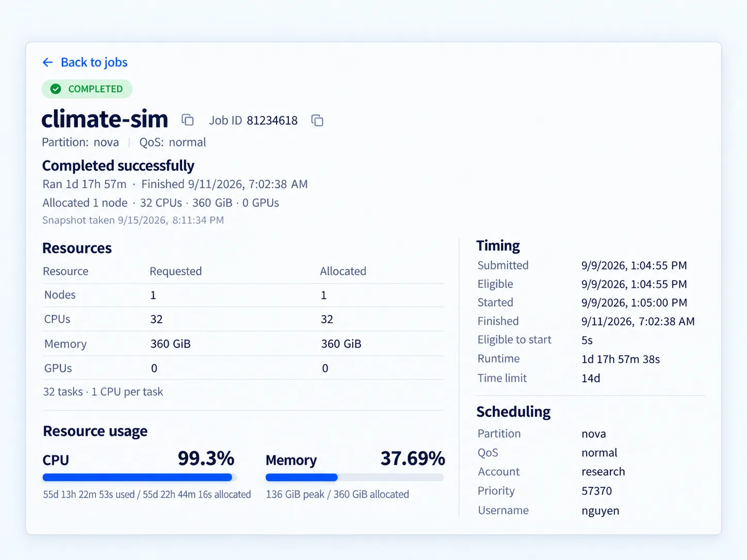Click the 136 GiB peak memory caption
This screenshot has width=747, height=560.
click(337, 495)
